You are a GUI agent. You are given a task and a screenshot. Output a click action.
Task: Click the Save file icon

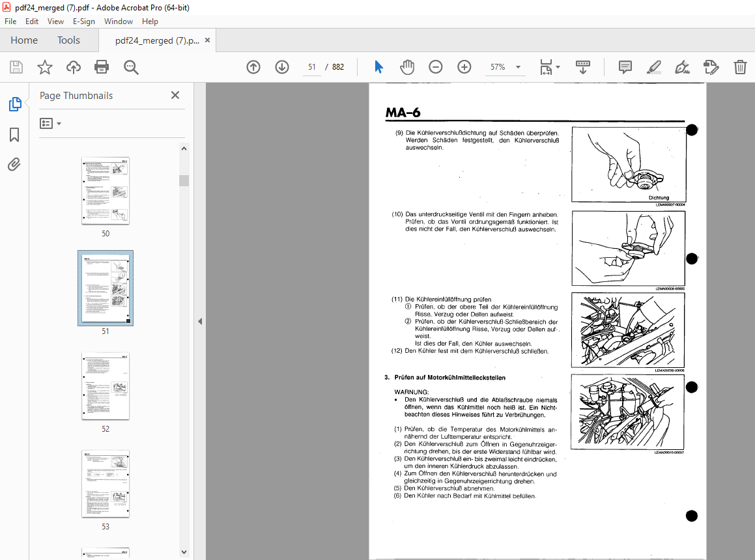[x=16, y=67]
